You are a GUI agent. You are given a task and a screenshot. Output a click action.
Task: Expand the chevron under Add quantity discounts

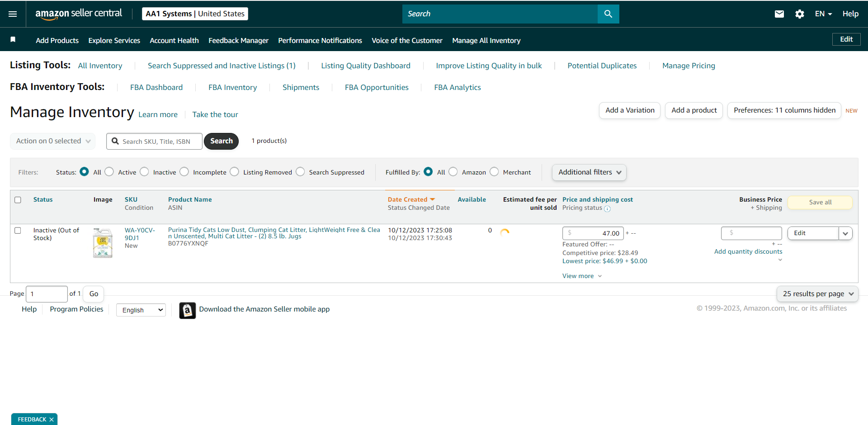780,260
